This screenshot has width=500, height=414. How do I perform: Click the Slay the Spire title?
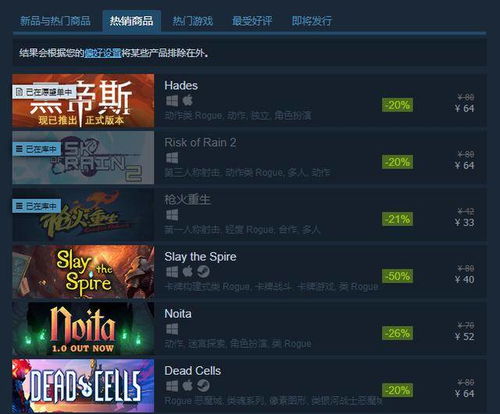[x=200, y=257]
